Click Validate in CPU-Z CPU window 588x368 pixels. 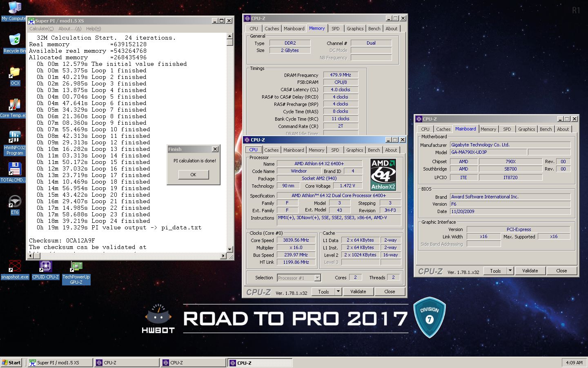click(358, 292)
